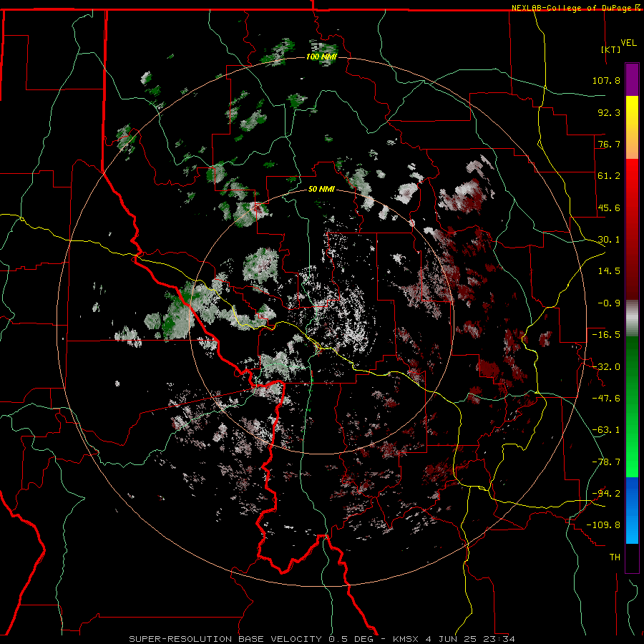This screenshot has width=644, height=644.
Task: Click the TH legend label
Action: coord(615,557)
